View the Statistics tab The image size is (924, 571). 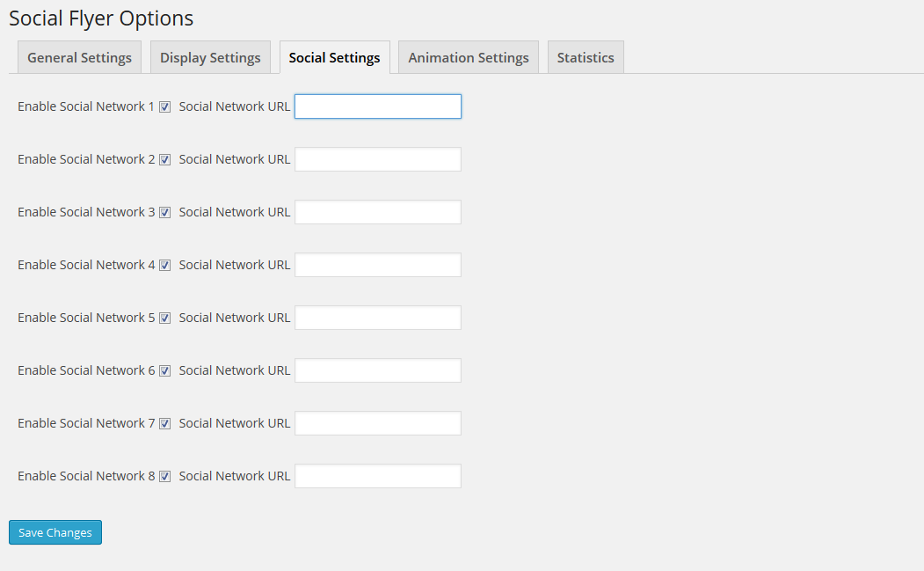[586, 57]
